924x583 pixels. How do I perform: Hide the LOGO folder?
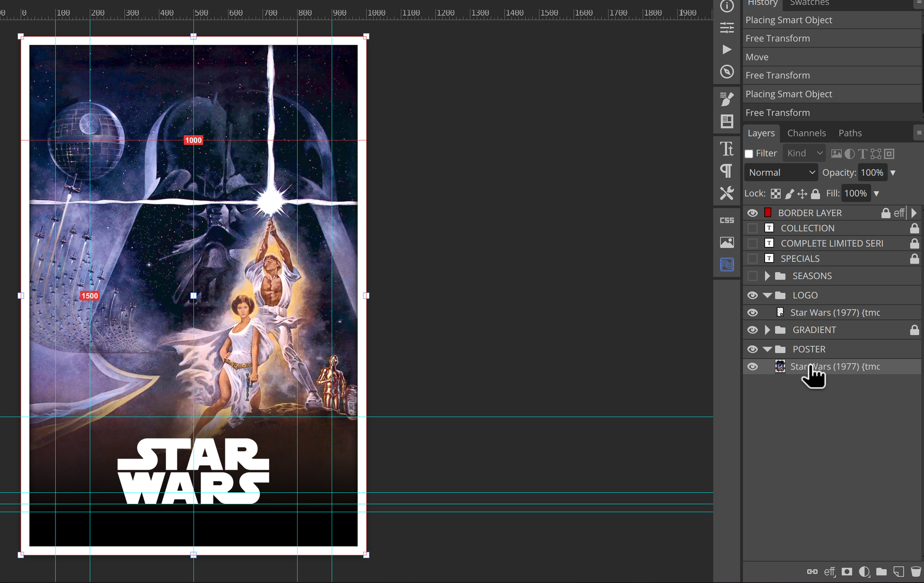753,295
